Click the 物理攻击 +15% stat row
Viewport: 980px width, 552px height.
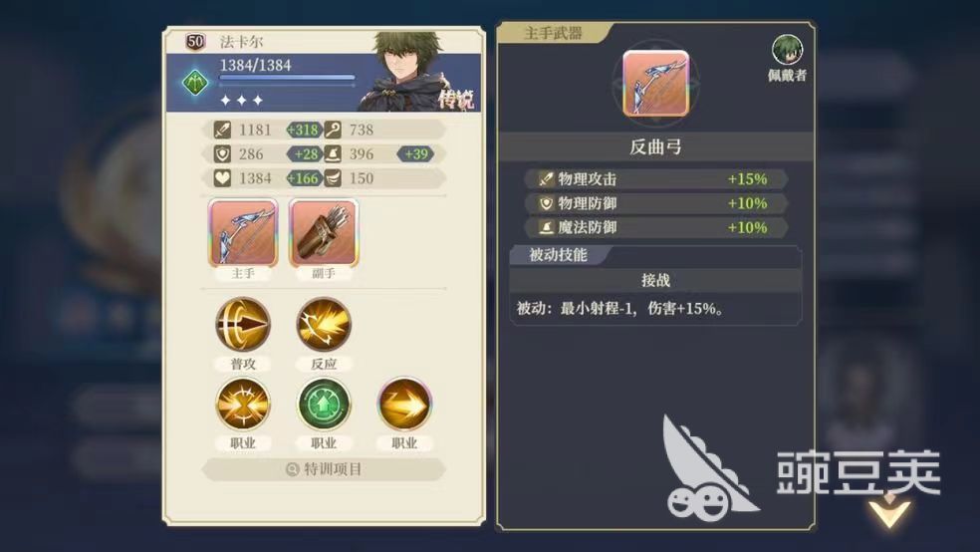pyautogui.click(x=655, y=178)
